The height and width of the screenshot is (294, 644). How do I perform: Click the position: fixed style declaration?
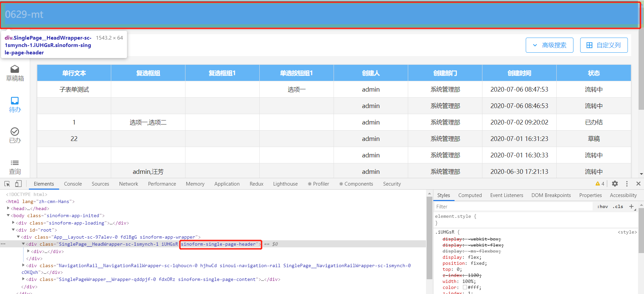(465, 263)
